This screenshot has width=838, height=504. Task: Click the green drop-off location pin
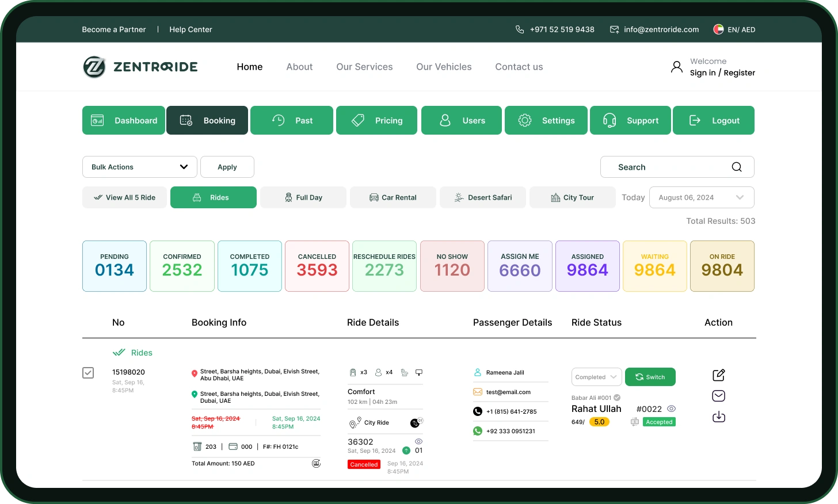[x=195, y=394]
